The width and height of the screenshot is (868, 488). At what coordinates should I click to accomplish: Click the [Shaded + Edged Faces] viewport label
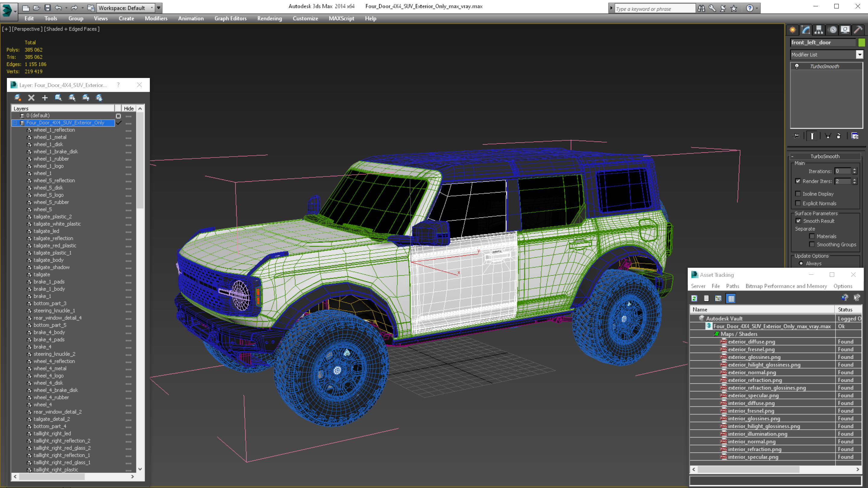(x=72, y=29)
